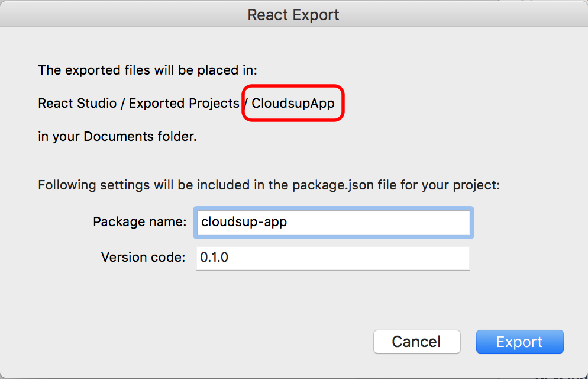Click the React Export title bar
This screenshot has width=588, height=379.
point(293,15)
